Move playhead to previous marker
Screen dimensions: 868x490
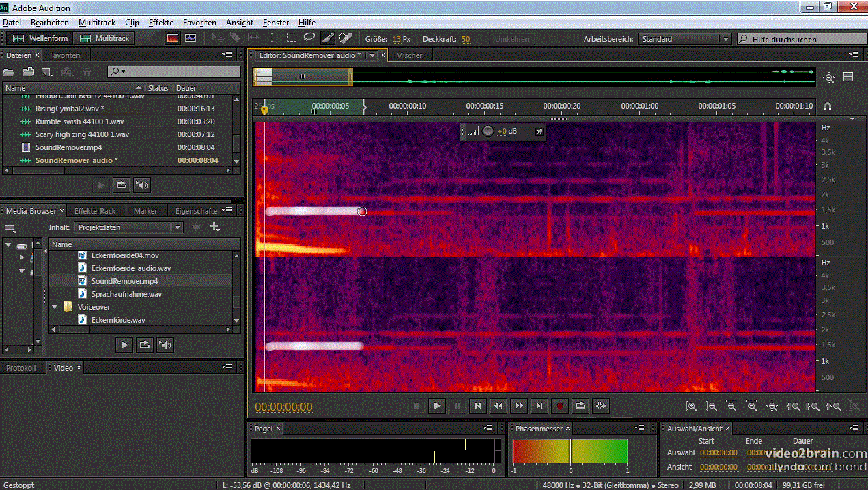[x=478, y=405]
